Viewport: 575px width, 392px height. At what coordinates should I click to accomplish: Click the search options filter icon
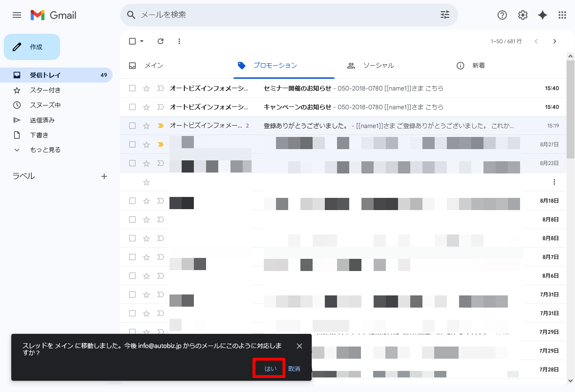(445, 15)
